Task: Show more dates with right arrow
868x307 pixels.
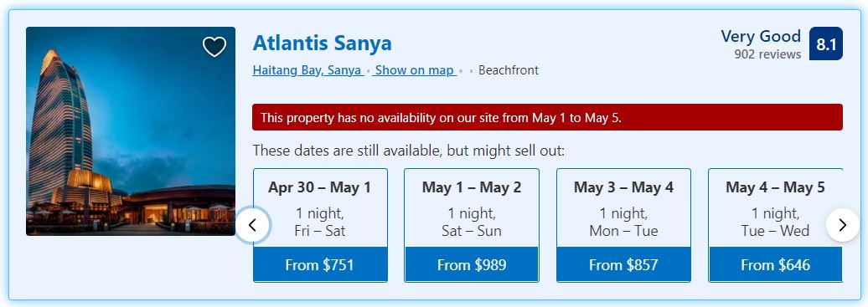Action: point(843,225)
